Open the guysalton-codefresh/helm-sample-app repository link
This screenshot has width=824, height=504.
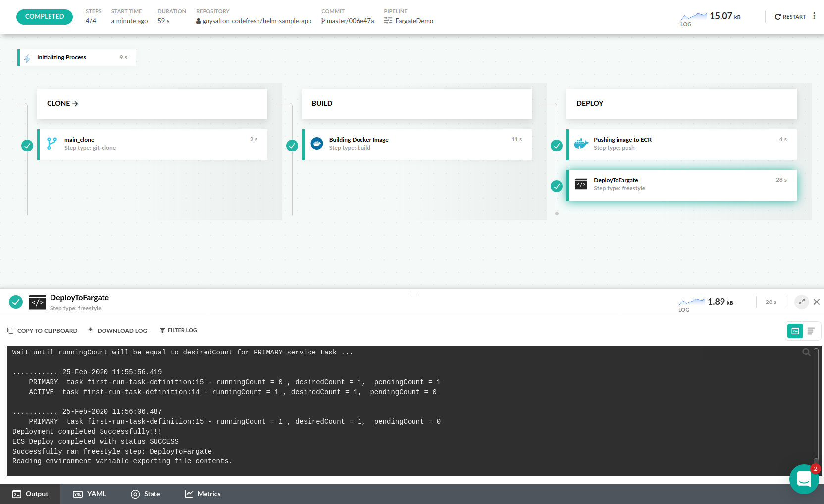click(257, 21)
